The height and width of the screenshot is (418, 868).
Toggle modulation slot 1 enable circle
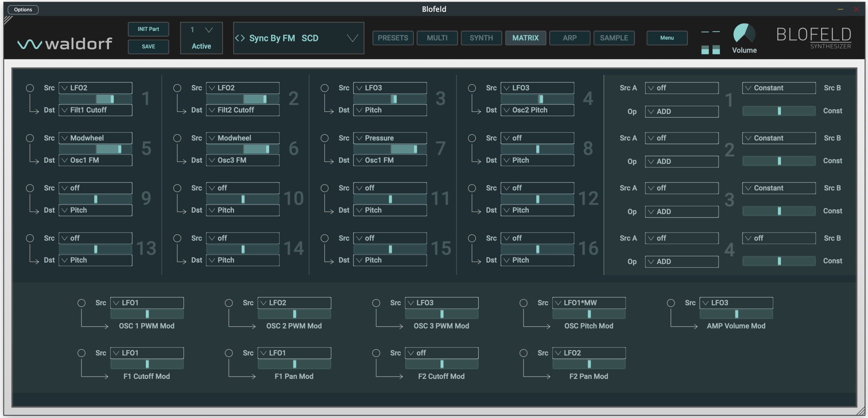30,88
